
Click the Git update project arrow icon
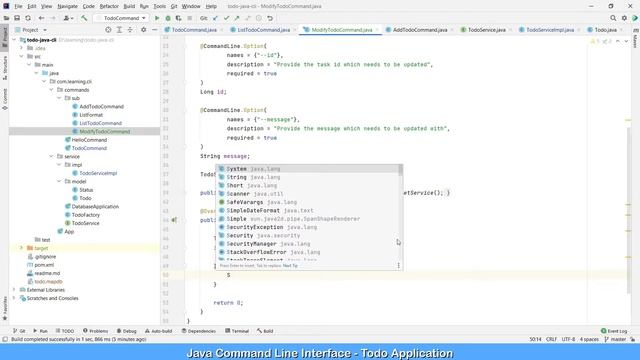tap(216, 18)
